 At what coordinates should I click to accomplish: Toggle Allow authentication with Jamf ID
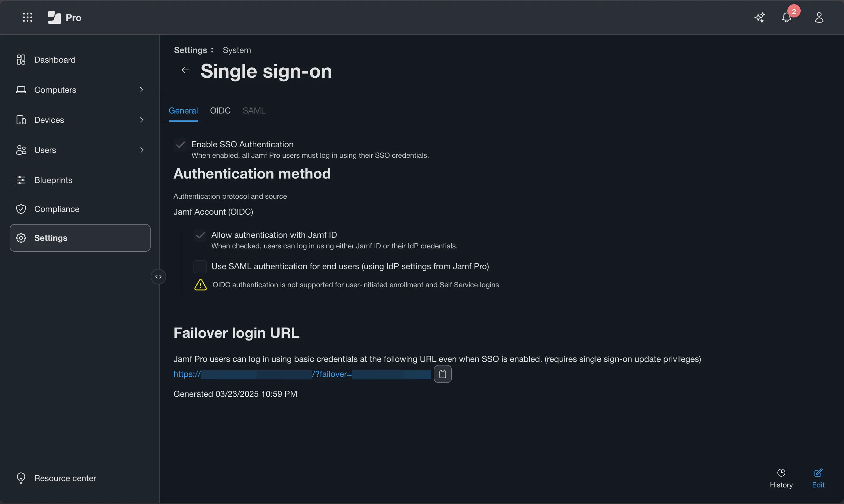point(200,235)
